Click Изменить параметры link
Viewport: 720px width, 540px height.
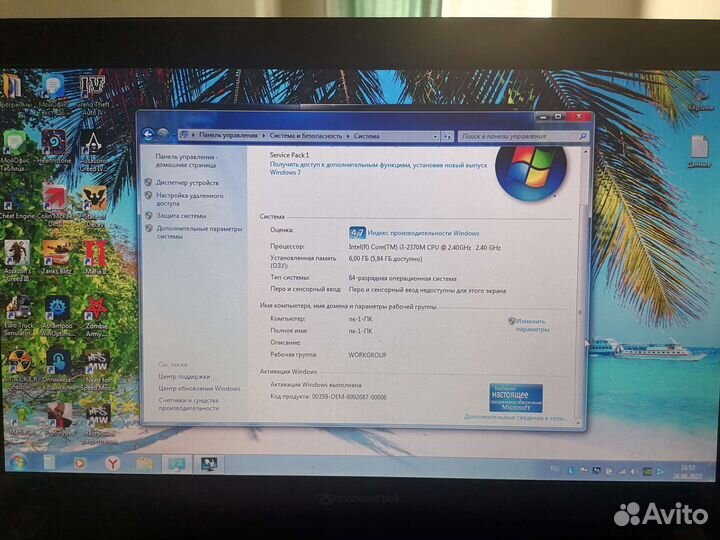(x=531, y=325)
